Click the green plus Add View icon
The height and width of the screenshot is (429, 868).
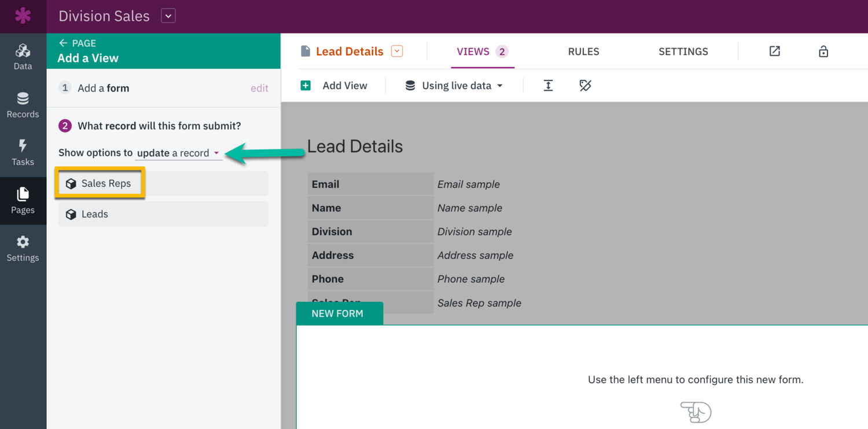pos(306,86)
